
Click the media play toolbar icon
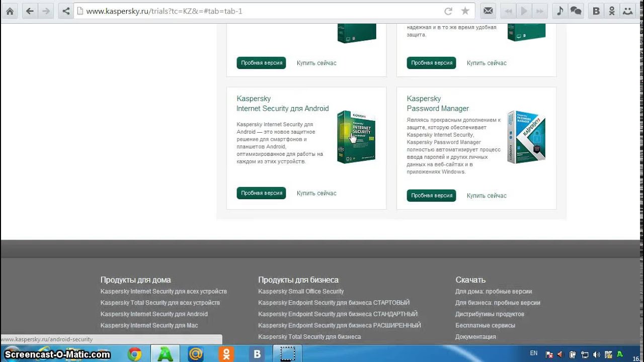point(524,11)
